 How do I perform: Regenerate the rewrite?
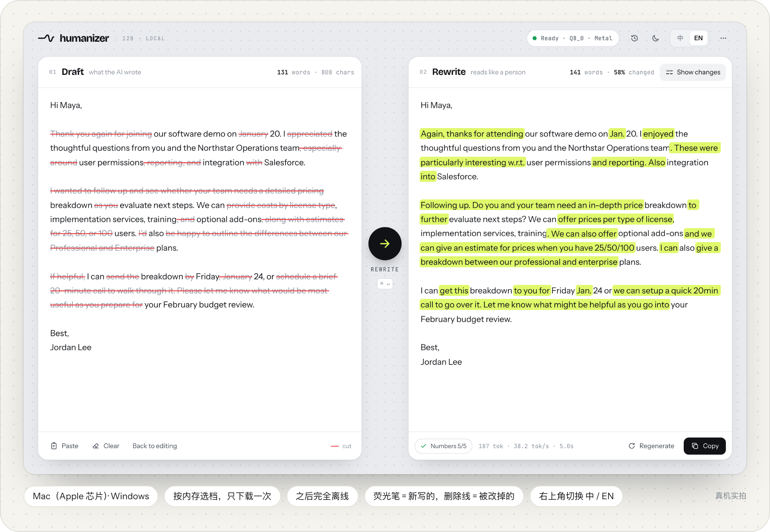(x=651, y=446)
